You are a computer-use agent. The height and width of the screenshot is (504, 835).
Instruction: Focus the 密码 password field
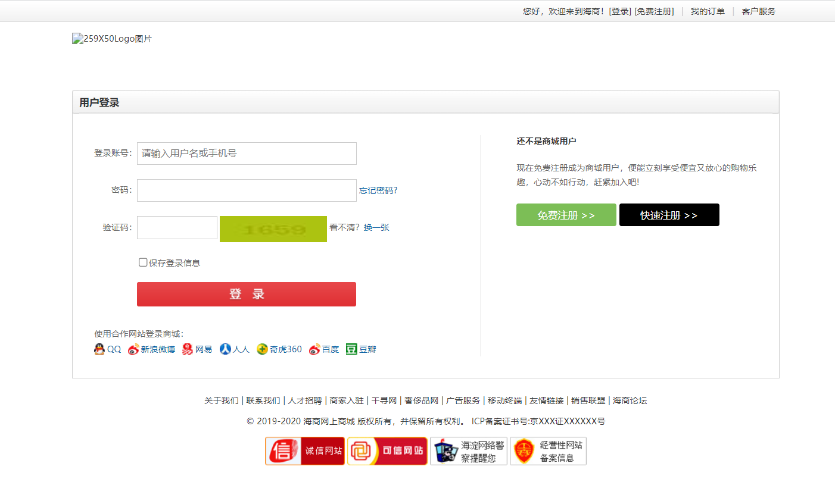coord(247,190)
